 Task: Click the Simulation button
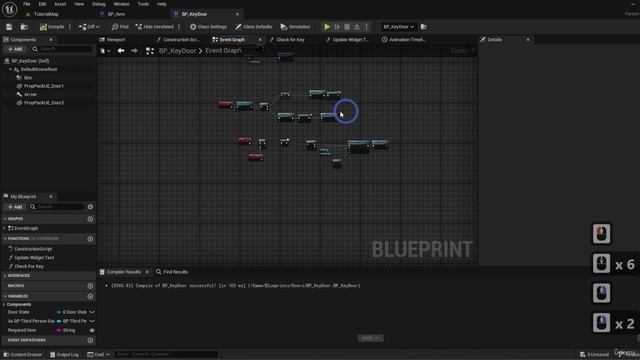tap(295, 27)
